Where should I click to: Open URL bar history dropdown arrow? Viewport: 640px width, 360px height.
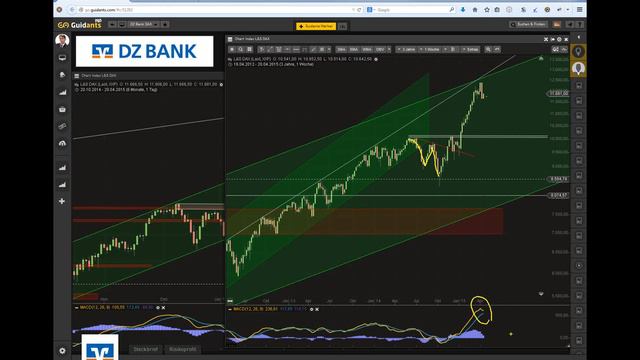pos(353,10)
